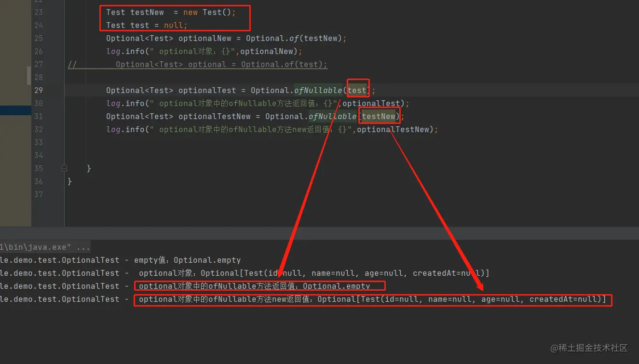639x364 pixels.
Task: Click gutter line number 37
Action: pos(39,194)
